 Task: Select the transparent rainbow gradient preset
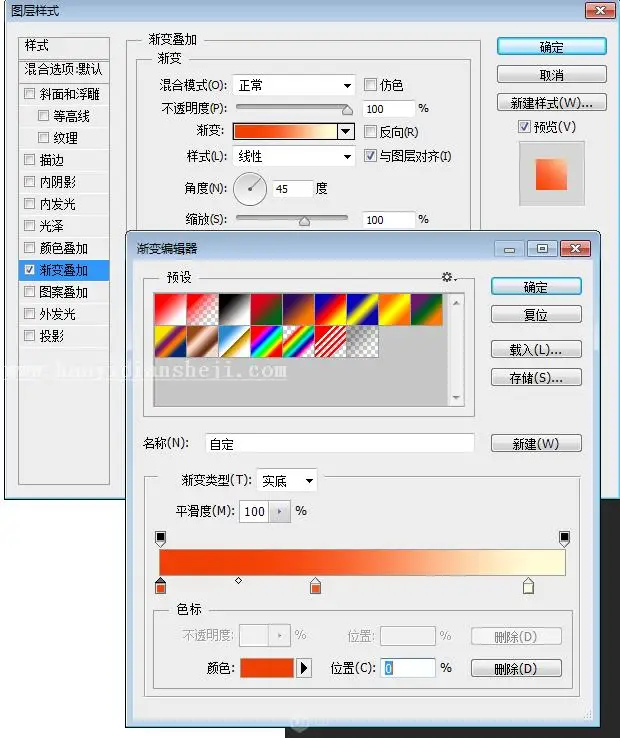(298, 342)
